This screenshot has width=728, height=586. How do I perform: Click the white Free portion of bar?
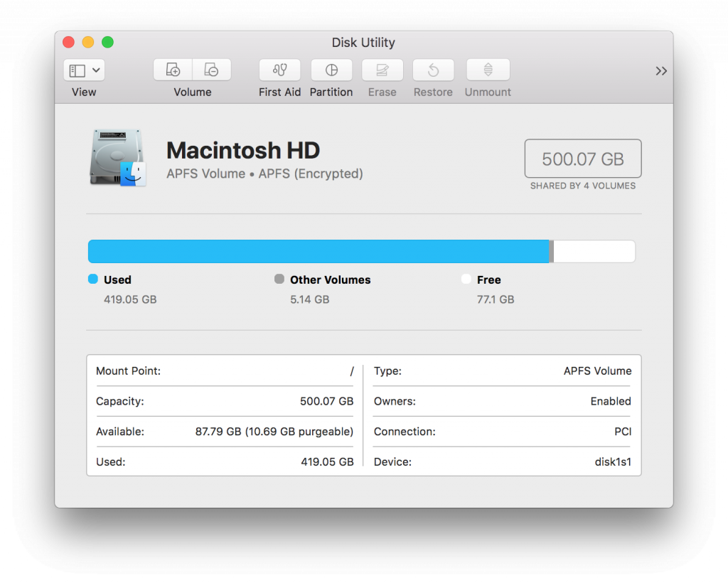coord(594,251)
